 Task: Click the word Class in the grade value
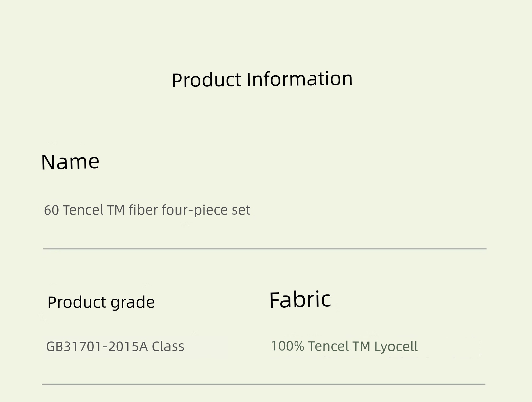168,346
